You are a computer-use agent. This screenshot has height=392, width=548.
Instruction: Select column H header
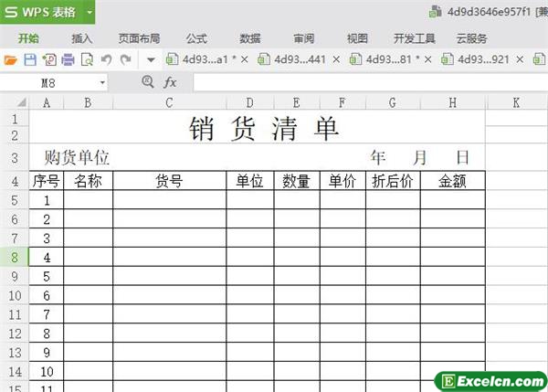[453, 102]
